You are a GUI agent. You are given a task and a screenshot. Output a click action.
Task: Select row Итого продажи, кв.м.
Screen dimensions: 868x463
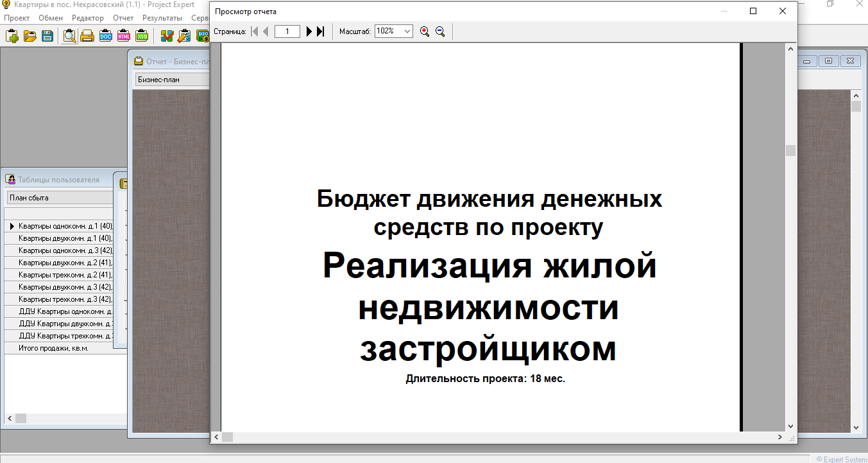pyautogui.click(x=65, y=348)
